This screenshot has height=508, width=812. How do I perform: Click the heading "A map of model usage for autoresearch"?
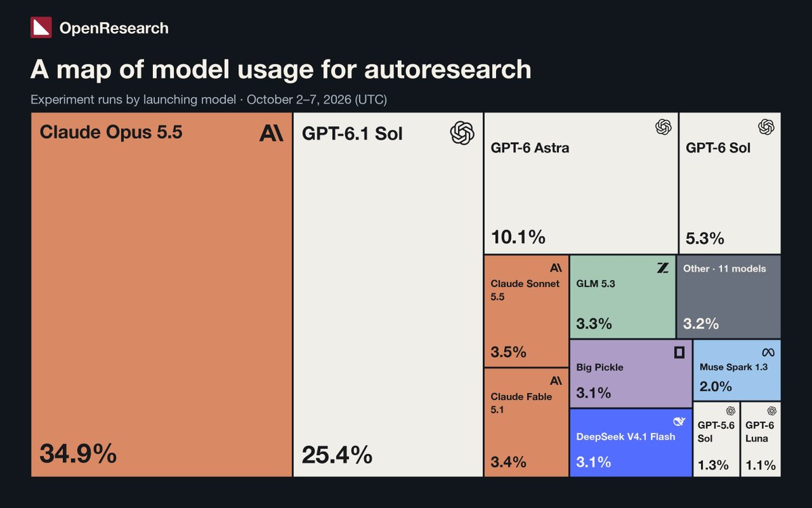(x=281, y=69)
